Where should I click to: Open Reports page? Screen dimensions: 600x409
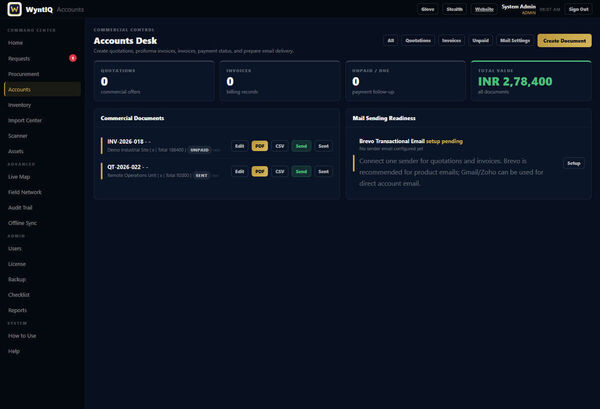pyautogui.click(x=18, y=310)
